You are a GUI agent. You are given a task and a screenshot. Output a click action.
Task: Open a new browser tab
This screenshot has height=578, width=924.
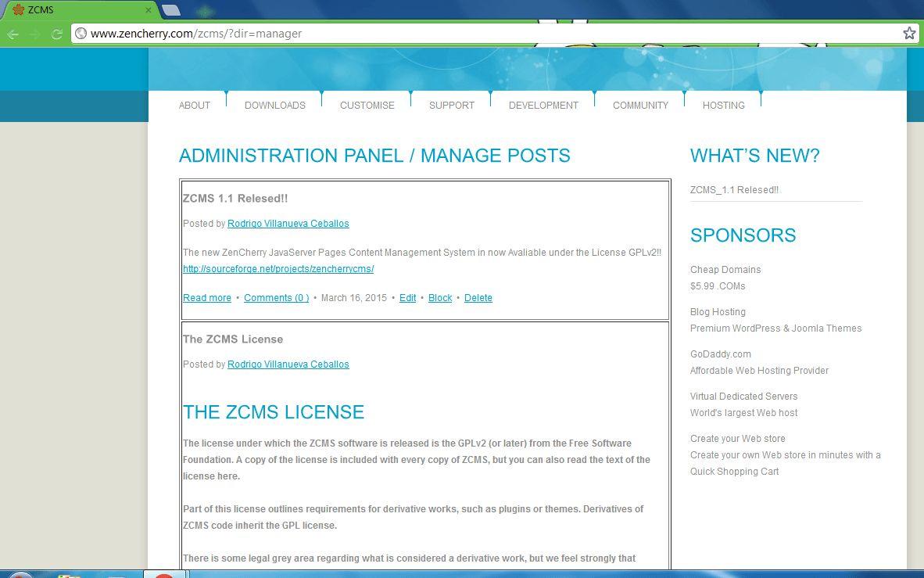[171, 10]
